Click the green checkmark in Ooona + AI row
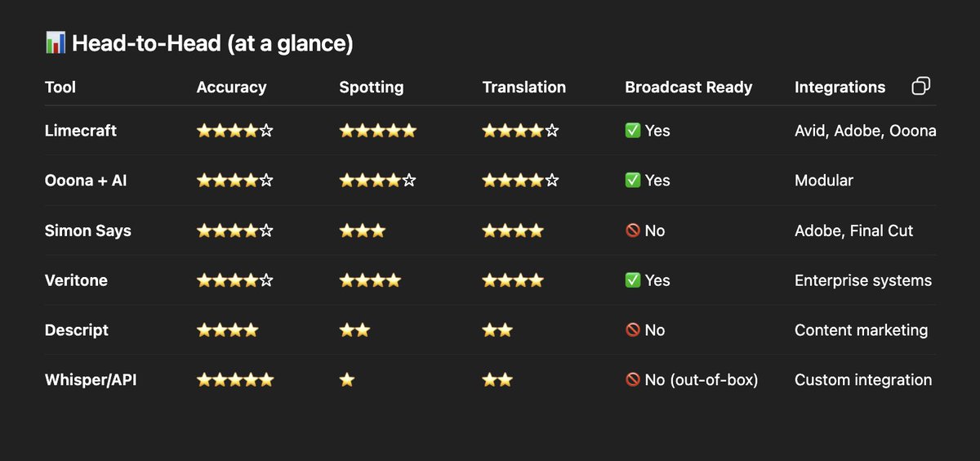980x461 pixels. (633, 181)
